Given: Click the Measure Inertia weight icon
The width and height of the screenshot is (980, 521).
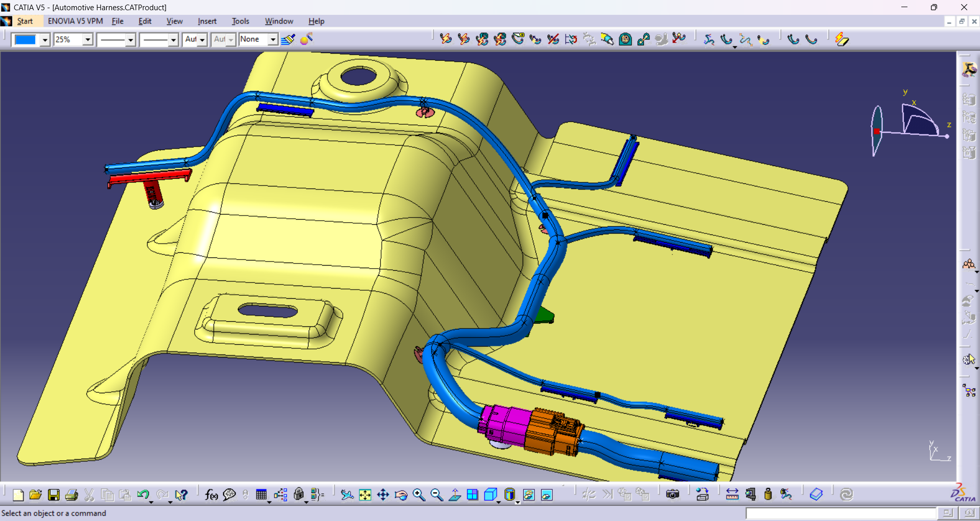Looking at the screenshot, I should (767, 494).
